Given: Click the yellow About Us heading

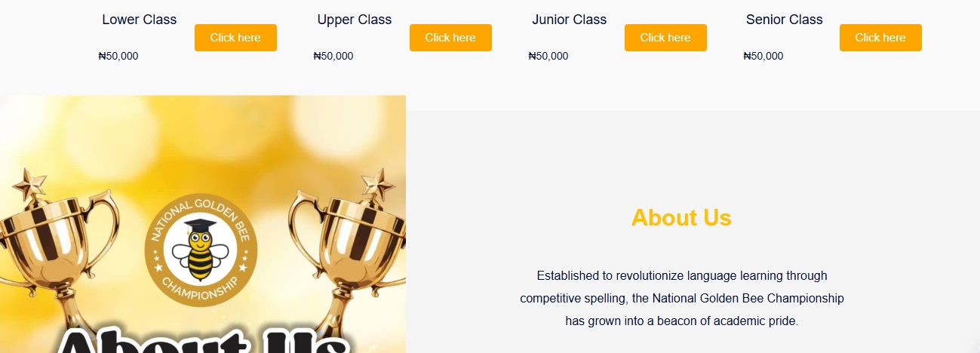Looking at the screenshot, I should [681, 218].
